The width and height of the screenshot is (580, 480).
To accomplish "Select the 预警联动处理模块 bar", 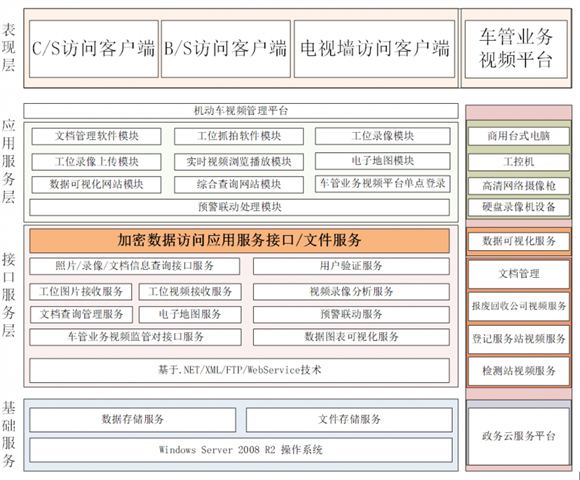I will [240, 207].
